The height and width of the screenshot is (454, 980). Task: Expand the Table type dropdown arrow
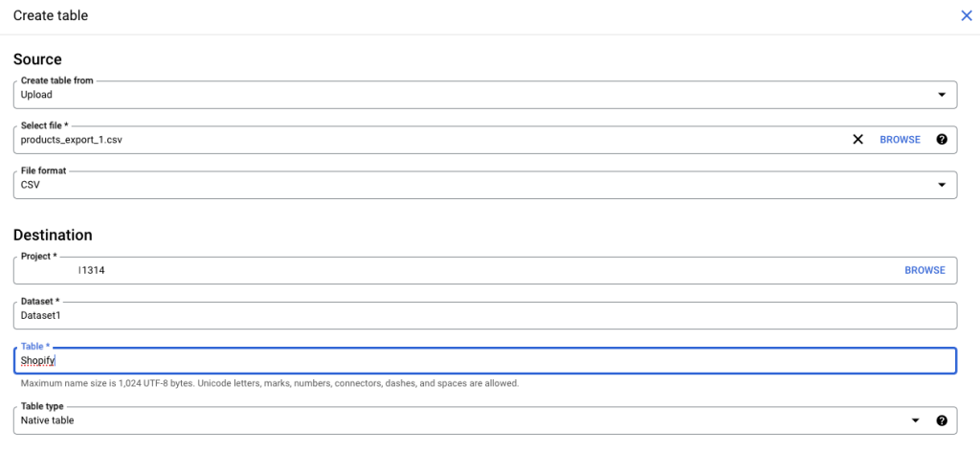916,420
